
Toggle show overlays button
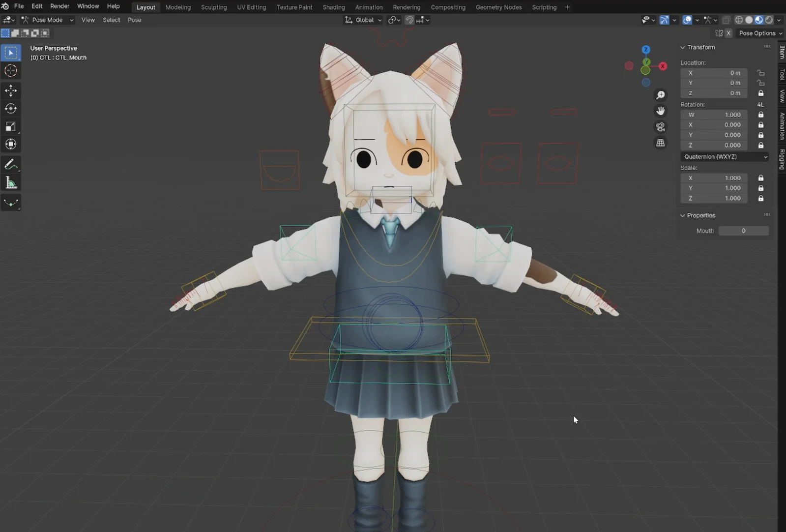point(687,20)
